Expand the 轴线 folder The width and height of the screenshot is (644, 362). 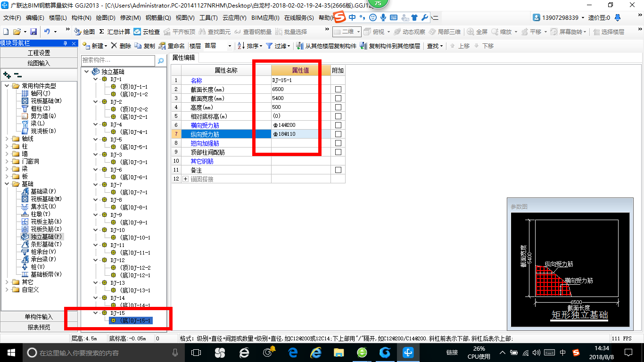tap(7, 139)
